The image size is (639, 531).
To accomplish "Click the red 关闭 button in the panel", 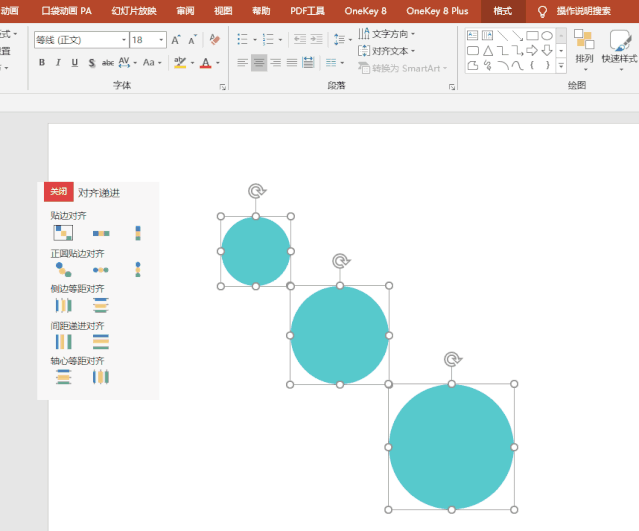I will pos(59,192).
